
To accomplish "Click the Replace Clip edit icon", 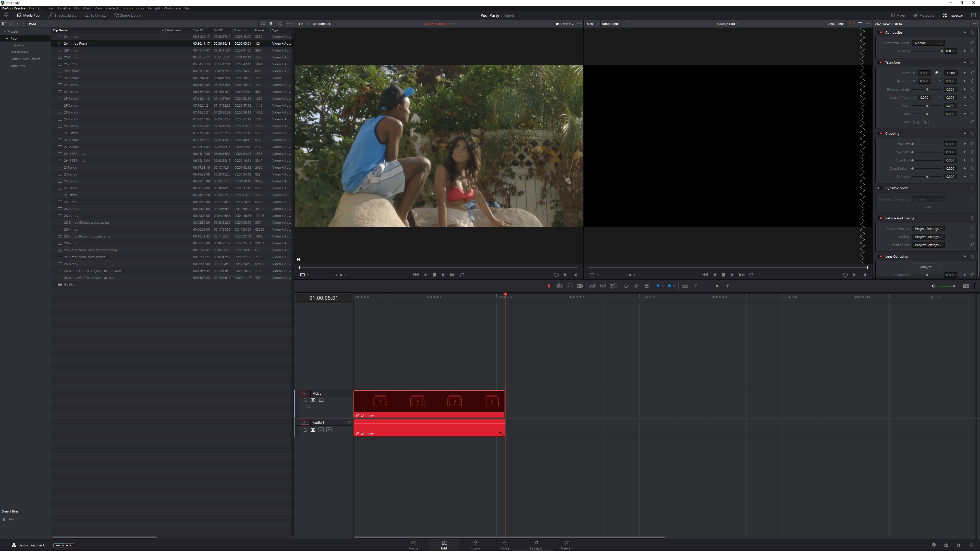I will tap(613, 286).
